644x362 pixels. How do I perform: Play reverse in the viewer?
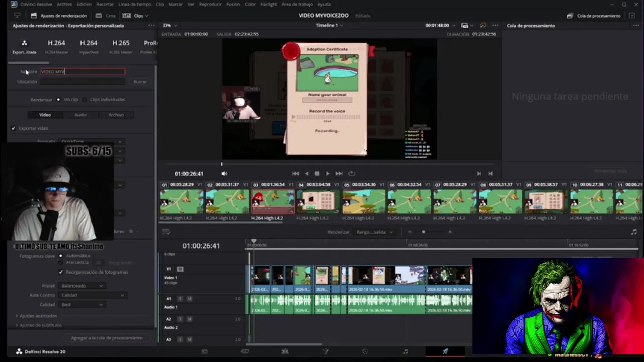pos(307,173)
